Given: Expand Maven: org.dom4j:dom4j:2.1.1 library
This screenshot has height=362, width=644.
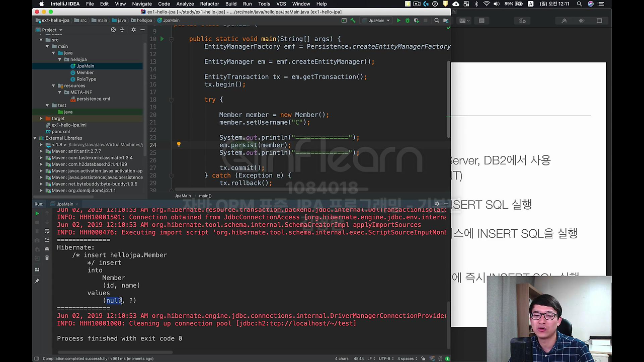Looking at the screenshot, I should point(41,191).
